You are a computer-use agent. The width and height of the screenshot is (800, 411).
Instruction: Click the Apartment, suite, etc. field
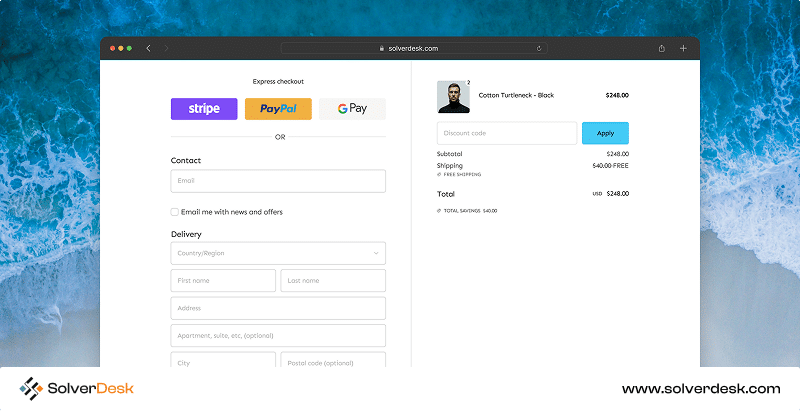[278, 336]
